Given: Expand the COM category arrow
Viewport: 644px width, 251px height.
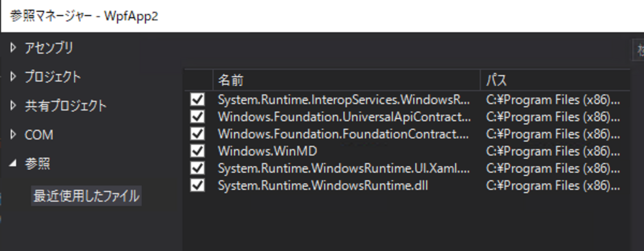Looking at the screenshot, I should [x=13, y=135].
